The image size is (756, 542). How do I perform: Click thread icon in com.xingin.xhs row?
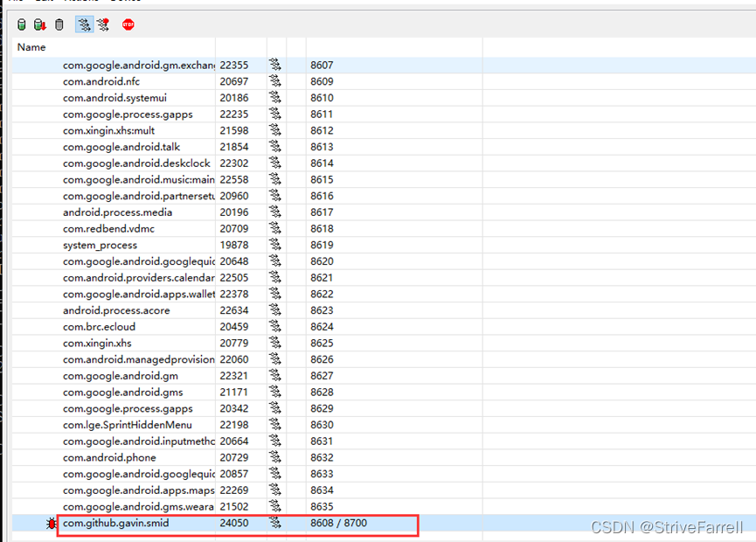(274, 343)
